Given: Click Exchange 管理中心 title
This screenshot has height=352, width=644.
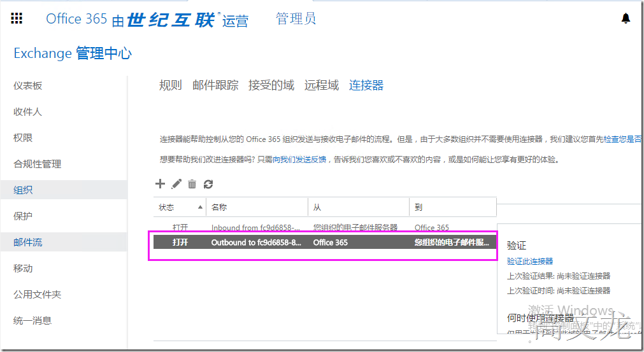Looking at the screenshot, I should [x=73, y=53].
